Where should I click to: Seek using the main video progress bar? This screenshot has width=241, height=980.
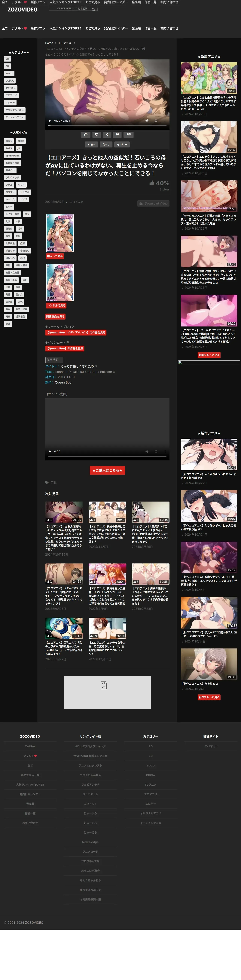pyautogui.click(x=107, y=126)
